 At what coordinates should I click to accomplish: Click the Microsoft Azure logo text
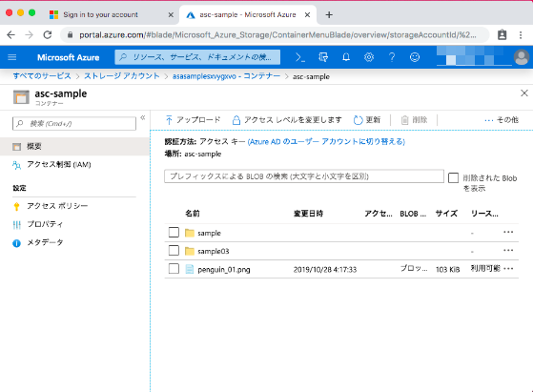[x=68, y=57]
